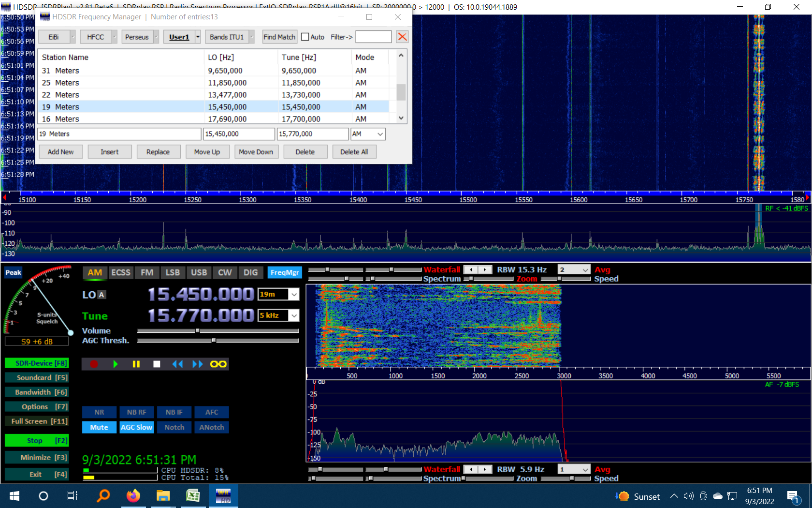Toggle AGC Slow setting
This screenshot has height=508, width=812.
click(136, 427)
